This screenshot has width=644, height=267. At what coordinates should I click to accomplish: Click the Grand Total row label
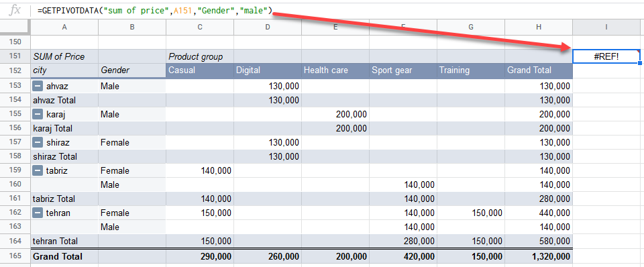64,256
